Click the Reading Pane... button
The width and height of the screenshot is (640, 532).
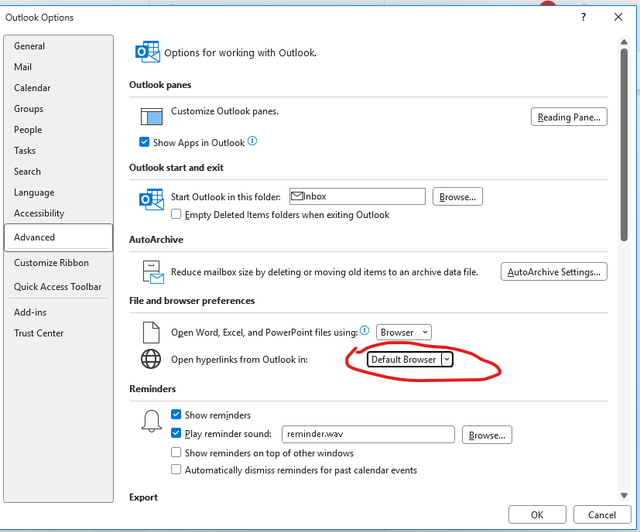point(569,117)
